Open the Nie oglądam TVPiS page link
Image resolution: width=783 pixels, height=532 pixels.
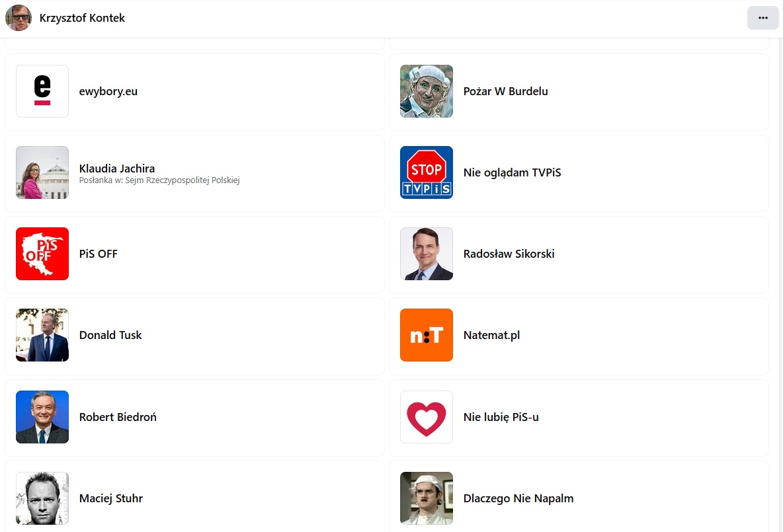(x=512, y=172)
